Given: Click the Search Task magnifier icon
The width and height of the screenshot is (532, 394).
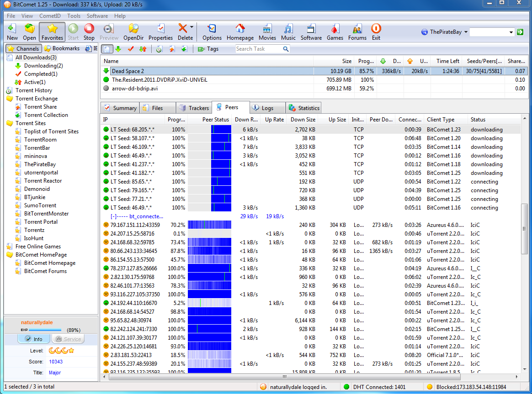Looking at the screenshot, I should [286, 49].
